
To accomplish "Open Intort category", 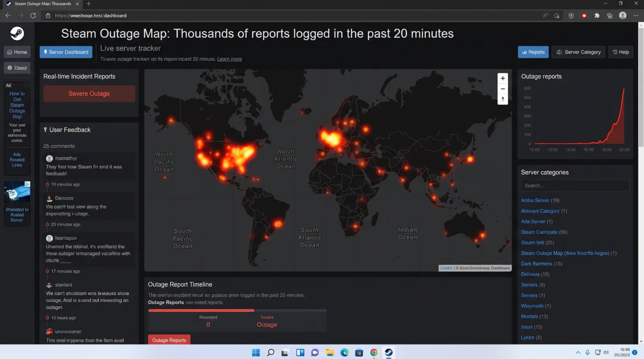I will 526,327.
